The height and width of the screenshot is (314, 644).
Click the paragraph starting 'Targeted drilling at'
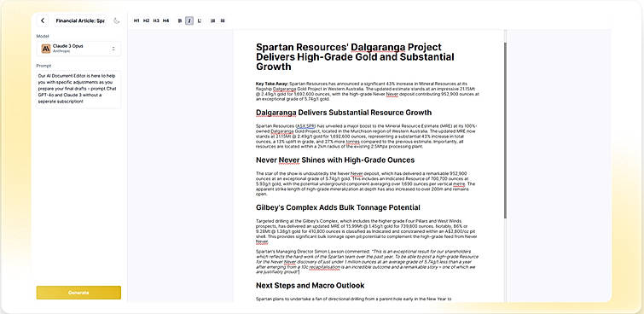pyautogui.click(x=367, y=231)
